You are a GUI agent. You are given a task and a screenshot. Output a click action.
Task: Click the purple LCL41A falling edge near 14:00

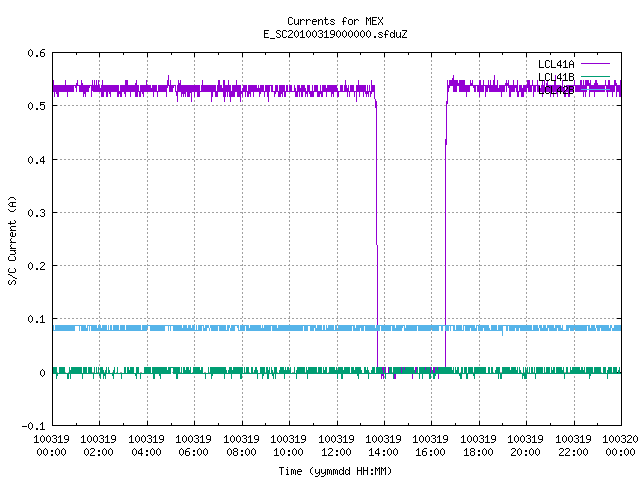(x=377, y=235)
